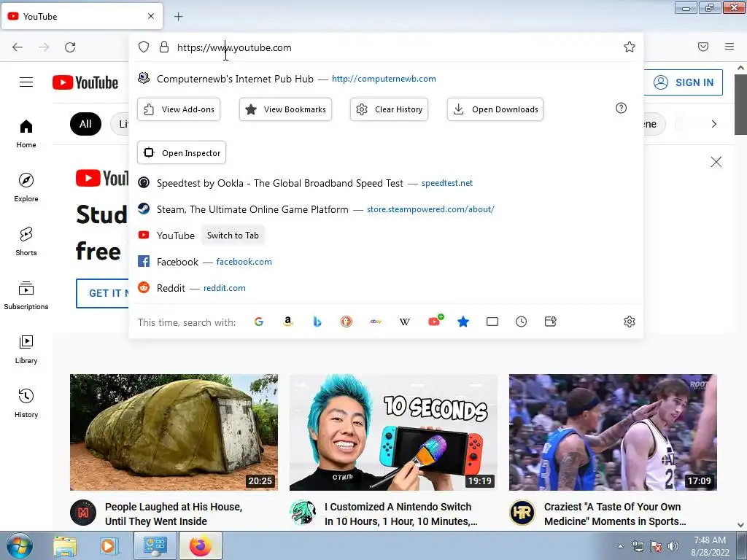The height and width of the screenshot is (560, 747).
Task: Search in open Tabs icon
Action: (x=492, y=322)
